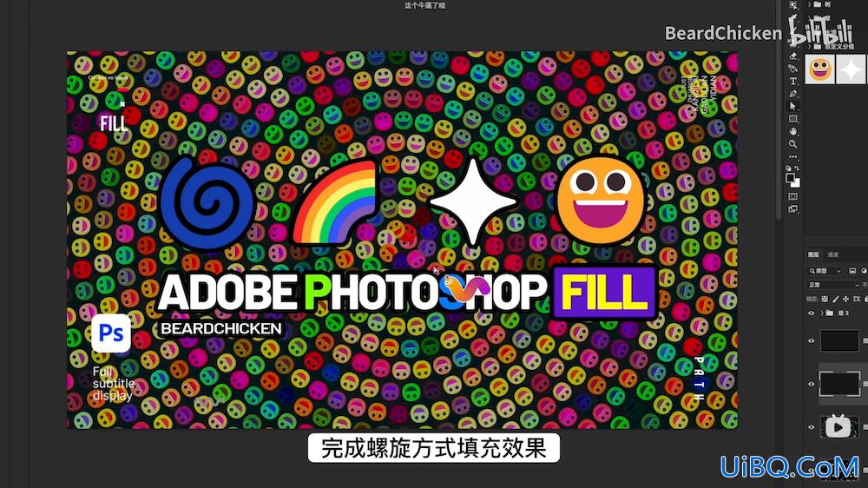Open the 正常 blend mode dropdown
The image size is (868, 488).
833,285
